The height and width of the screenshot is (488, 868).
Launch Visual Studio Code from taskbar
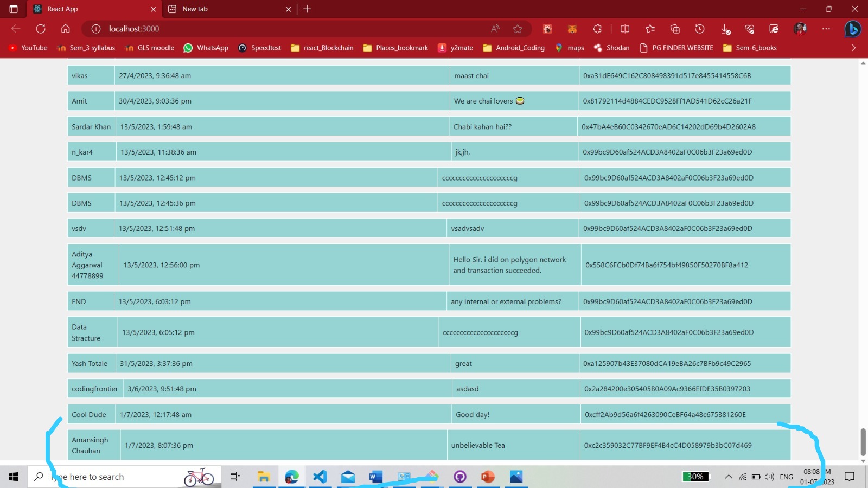click(x=320, y=477)
